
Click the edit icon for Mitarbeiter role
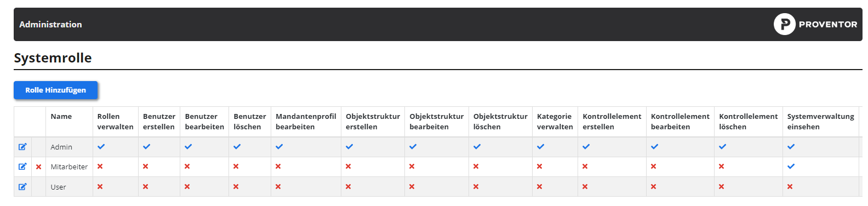click(x=22, y=167)
